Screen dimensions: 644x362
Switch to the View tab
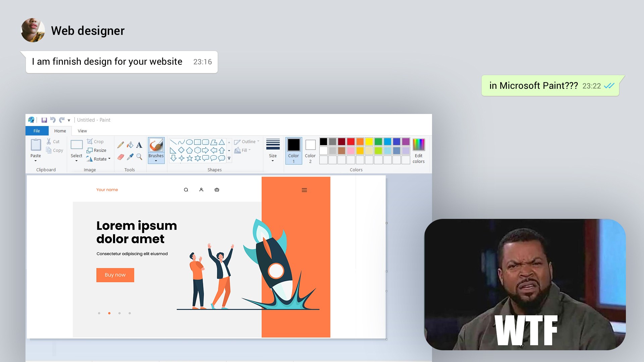(82, 131)
